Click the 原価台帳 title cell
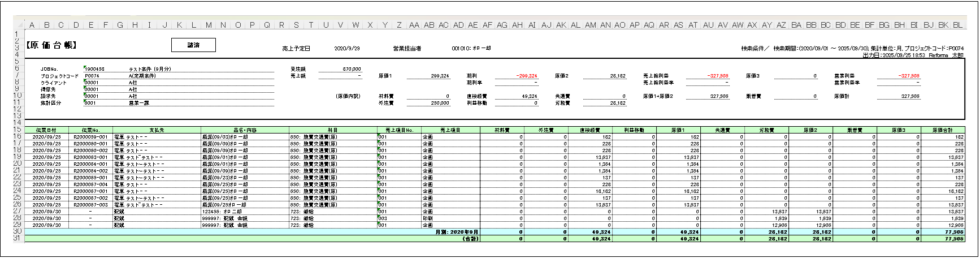 click(51, 45)
